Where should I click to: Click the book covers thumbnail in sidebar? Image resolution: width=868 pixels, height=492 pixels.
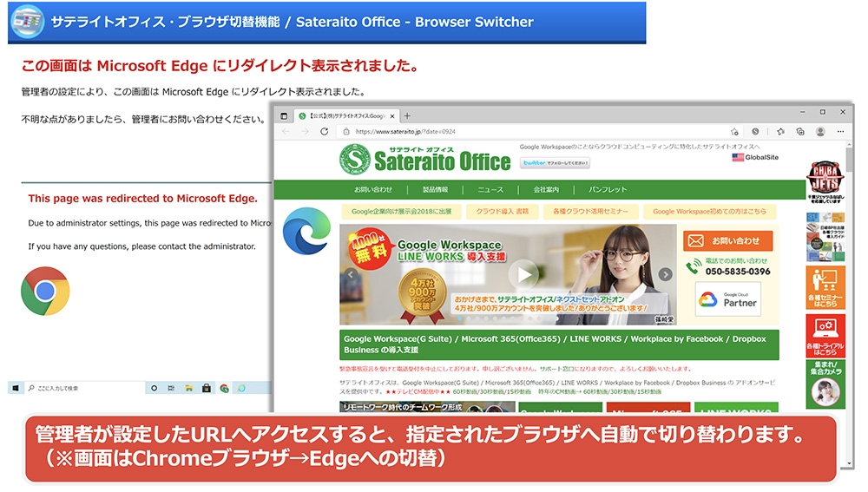[x=825, y=238]
